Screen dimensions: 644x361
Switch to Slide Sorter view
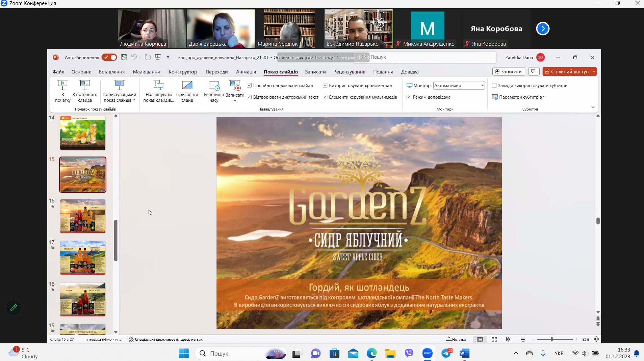[494, 339]
